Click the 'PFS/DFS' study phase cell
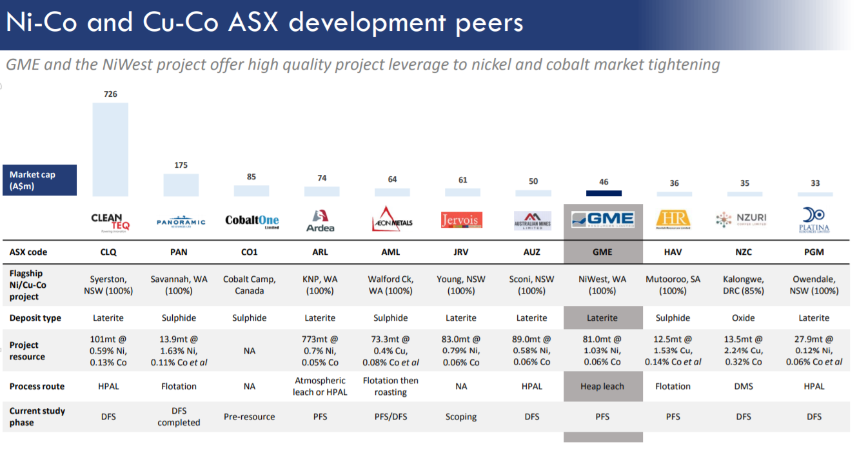 (x=391, y=417)
